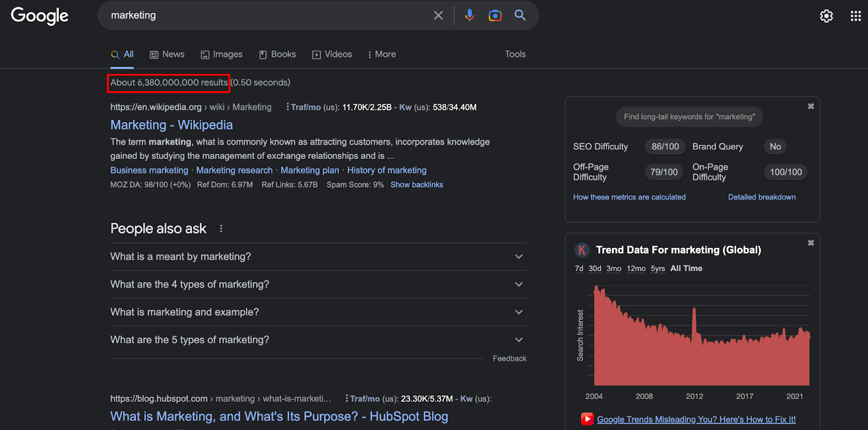Screen dimensions: 868x430
Task: Open the History of marketing sitelink
Action: tap(387, 170)
